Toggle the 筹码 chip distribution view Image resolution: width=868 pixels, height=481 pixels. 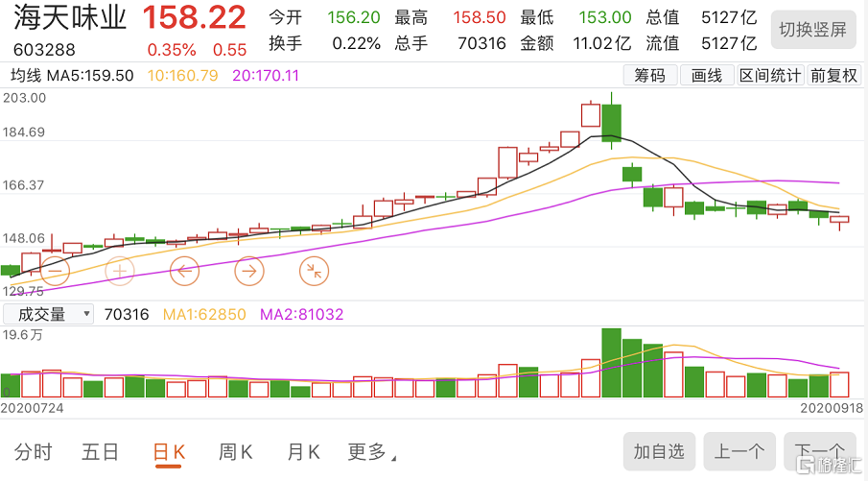[x=649, y=76]
